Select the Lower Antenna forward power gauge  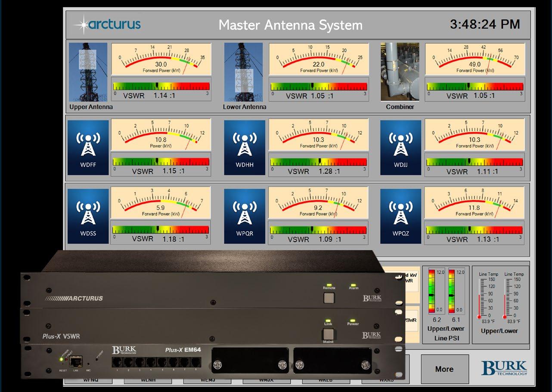tap(319, 60)
